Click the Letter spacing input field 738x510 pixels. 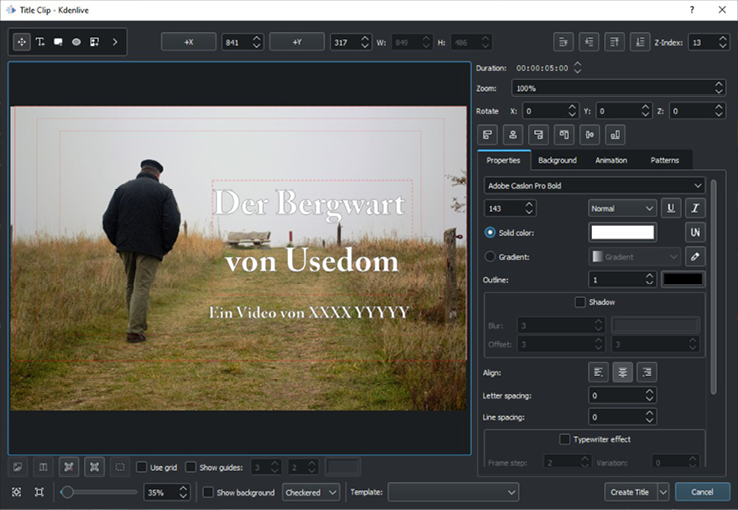tap(616, 395)
